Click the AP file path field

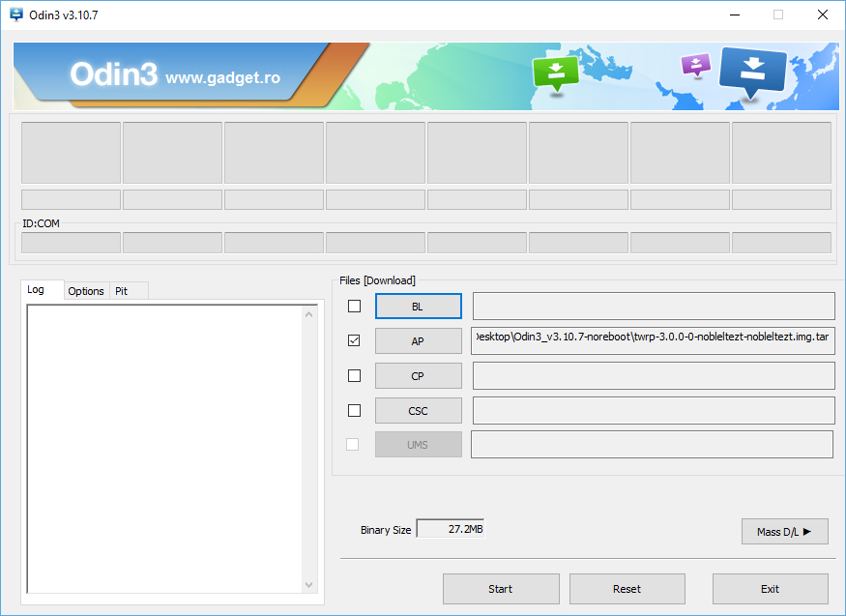pos(653,340)
